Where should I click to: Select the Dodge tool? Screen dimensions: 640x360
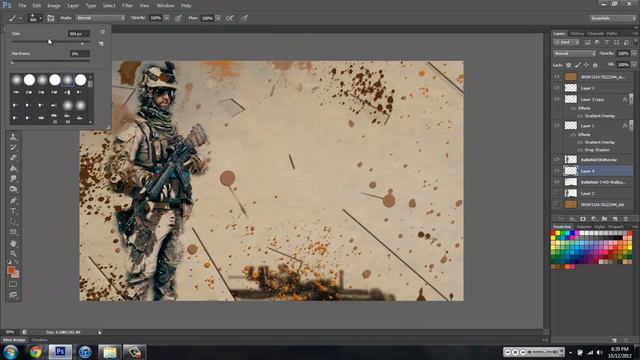coord(13,189)
